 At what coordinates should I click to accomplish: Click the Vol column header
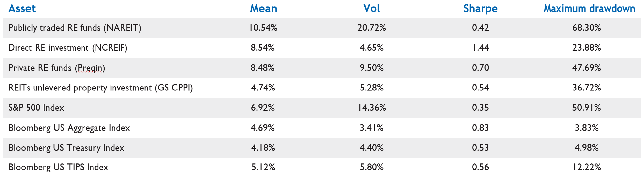coord(372,9)
